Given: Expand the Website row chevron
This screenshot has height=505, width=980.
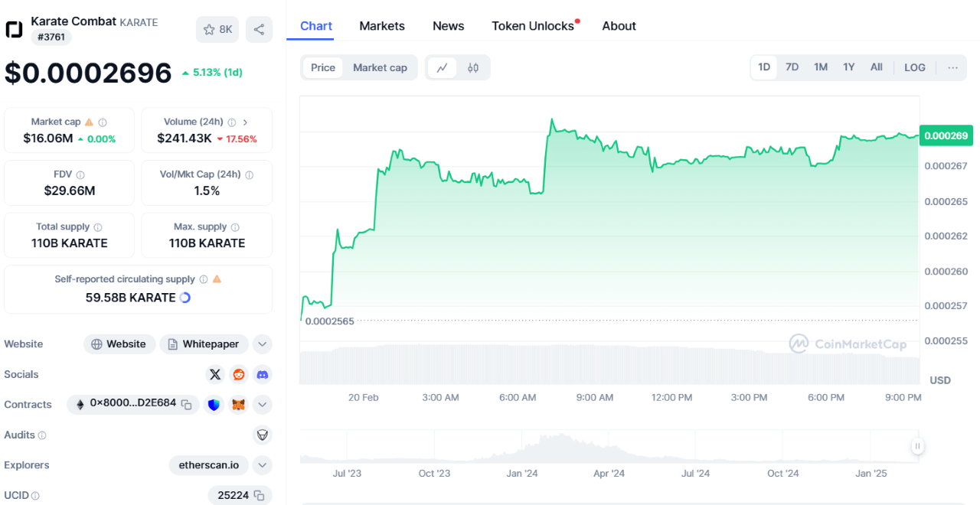Looking at the screenshot, I should [x=263, y=344].
